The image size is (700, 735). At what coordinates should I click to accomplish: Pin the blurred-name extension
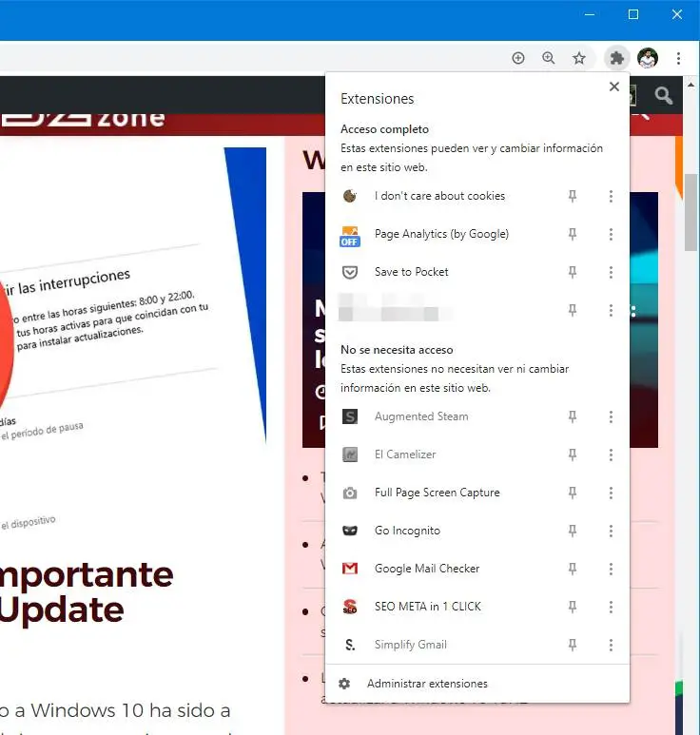point(572,310)
